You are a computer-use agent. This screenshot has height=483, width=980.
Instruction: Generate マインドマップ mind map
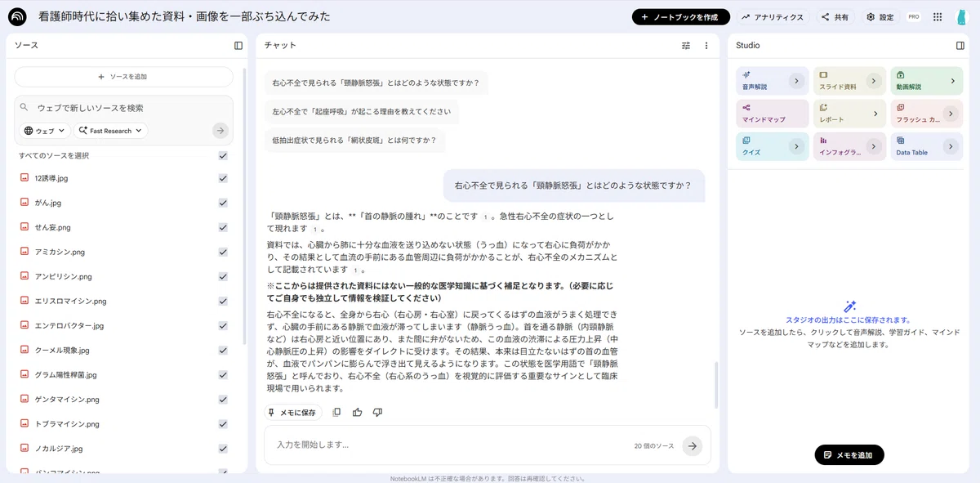pyautogui.click(x=772, y=114)
